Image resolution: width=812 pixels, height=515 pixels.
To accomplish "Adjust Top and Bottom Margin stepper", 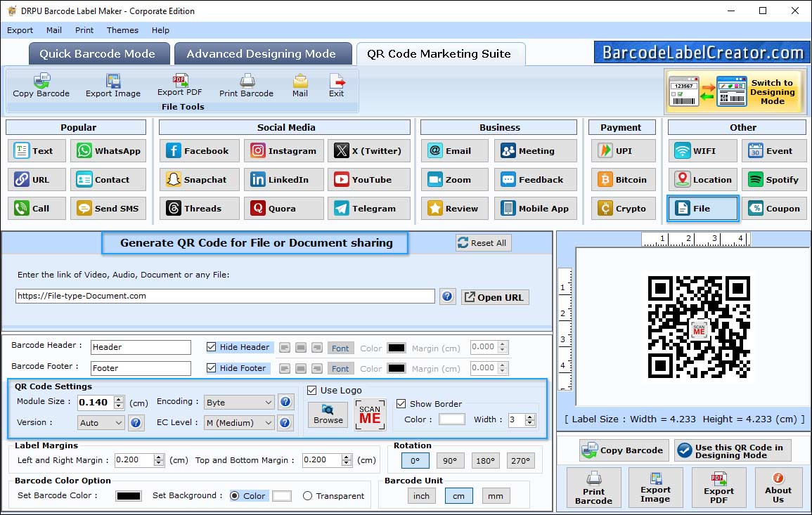I will (347, 460).
